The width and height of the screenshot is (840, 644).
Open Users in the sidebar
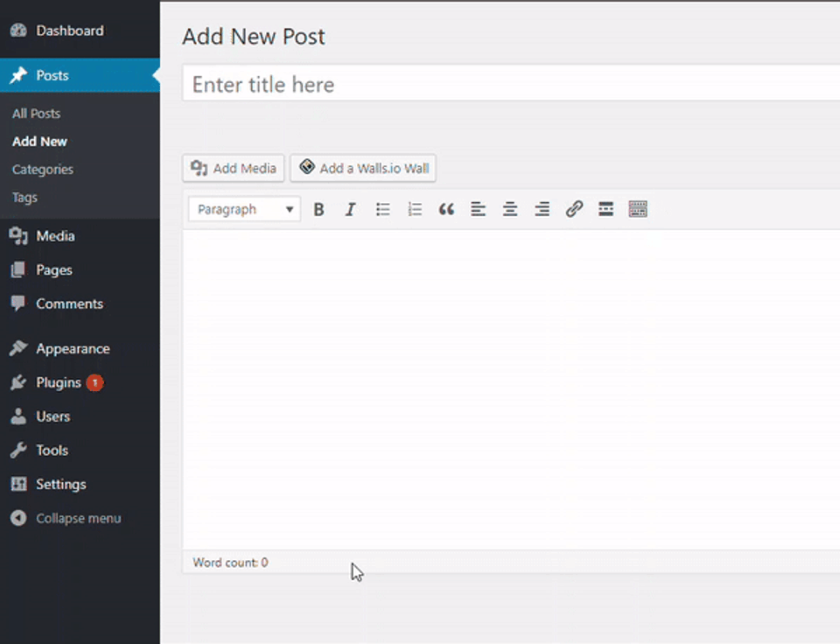(x=80, y=416)
